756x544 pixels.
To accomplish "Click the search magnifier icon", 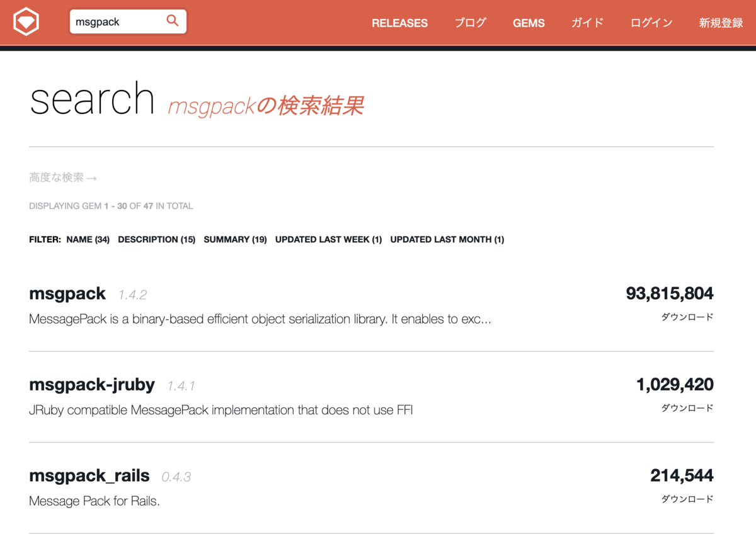I will (172, 21).
